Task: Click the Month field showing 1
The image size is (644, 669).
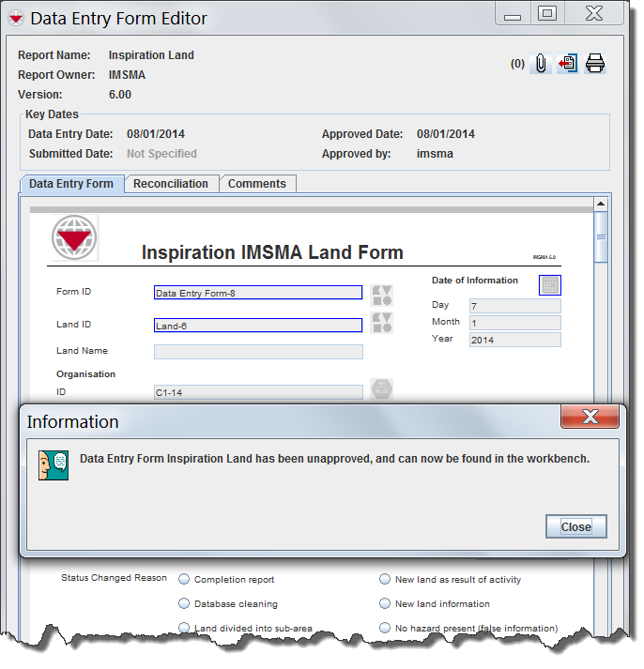Action: pos(514,323)
